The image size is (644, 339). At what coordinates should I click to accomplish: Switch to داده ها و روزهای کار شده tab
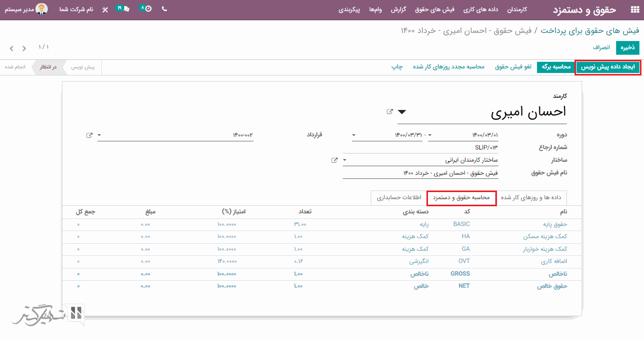point(531,198)
